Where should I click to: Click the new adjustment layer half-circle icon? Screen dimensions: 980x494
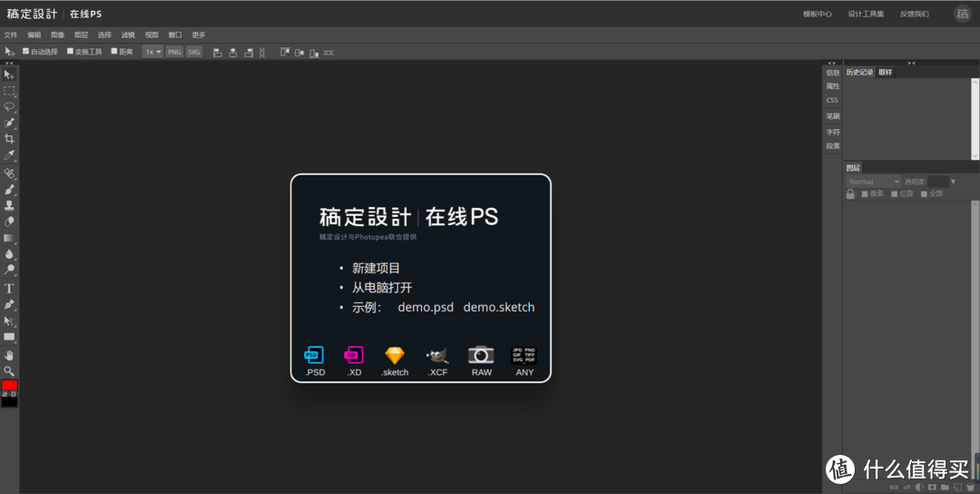pyautogui.click(x=919, y=487)
